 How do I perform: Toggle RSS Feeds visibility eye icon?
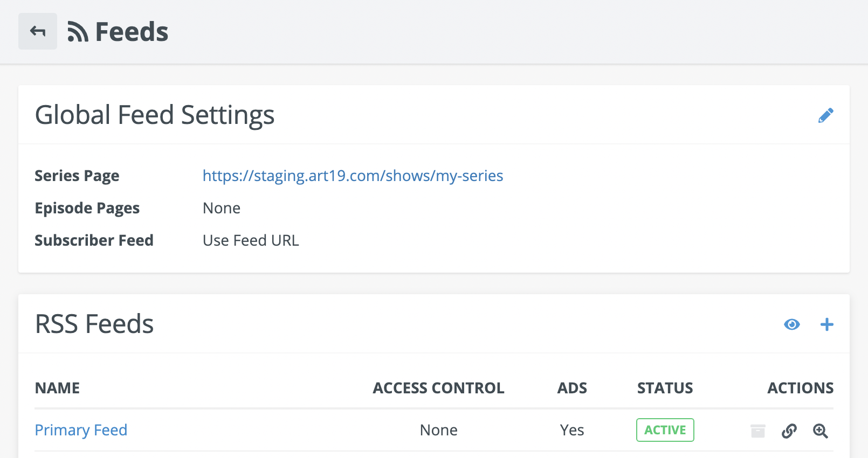(x=791, y=324)
